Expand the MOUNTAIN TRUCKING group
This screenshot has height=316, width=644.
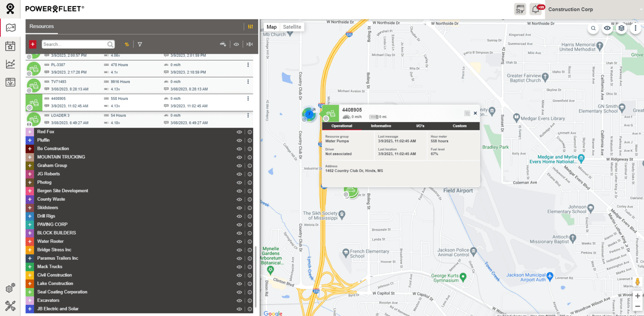pyautogui.click(x=30, y=157)
